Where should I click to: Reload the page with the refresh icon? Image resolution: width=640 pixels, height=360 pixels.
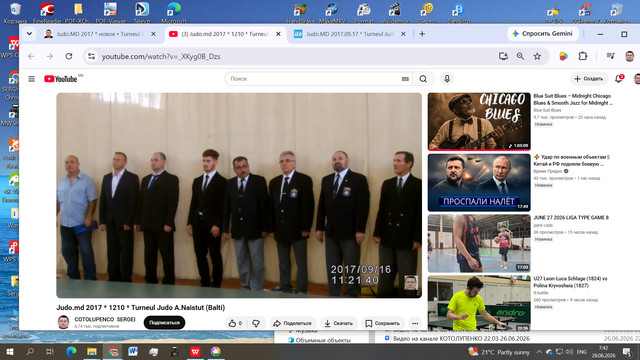coord(69,56)
